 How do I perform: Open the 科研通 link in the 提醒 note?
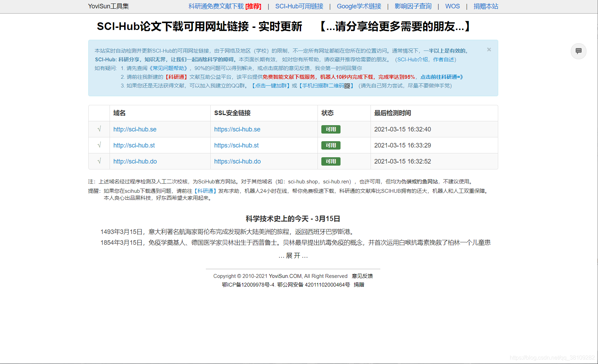[205, 191]
